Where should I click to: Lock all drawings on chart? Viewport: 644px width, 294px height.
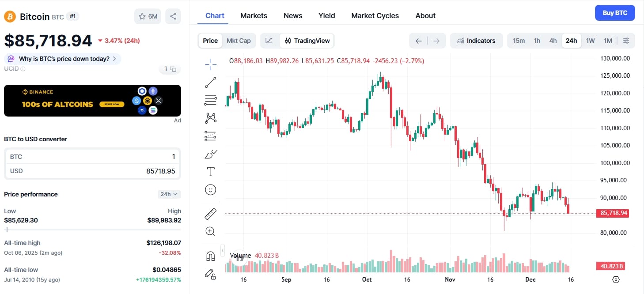click(211, 274)
